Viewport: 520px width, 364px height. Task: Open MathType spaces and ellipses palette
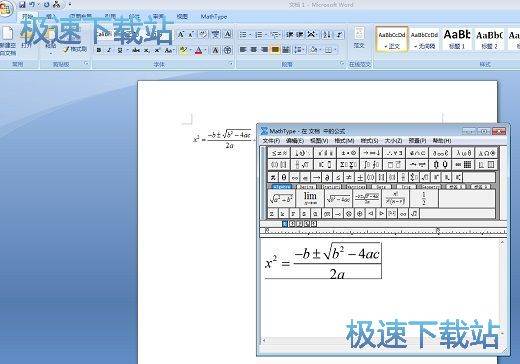[302, 153]
